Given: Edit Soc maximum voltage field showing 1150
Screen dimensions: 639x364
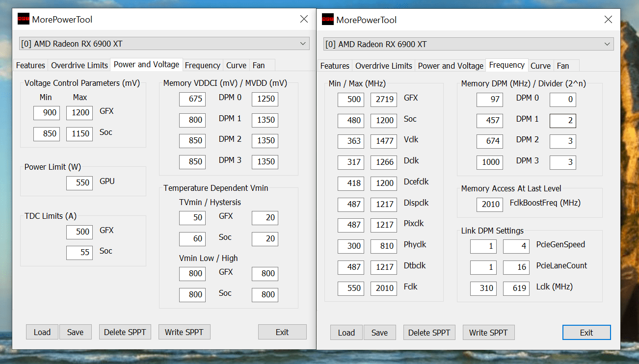Looking at the screenshot, I should (80, 134).
